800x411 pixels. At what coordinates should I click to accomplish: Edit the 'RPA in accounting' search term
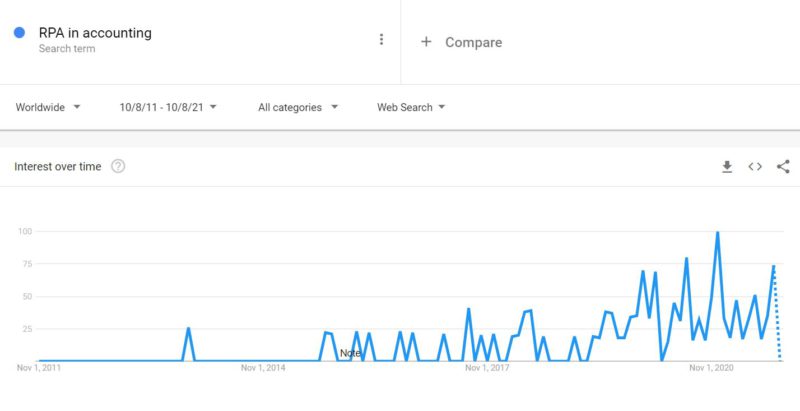point(95,33)
